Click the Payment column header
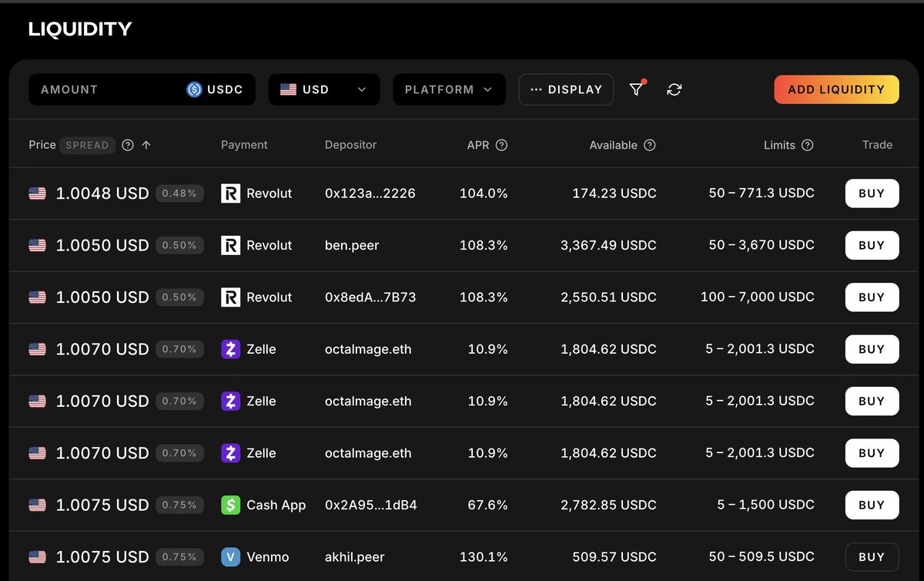Screen dimensions: 924x581 click(244, 145)
